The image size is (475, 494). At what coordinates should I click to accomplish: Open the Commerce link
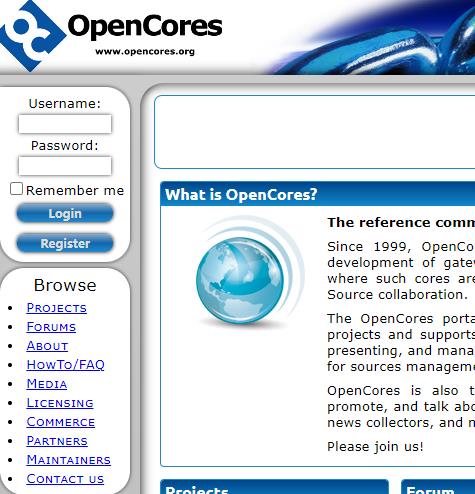[x=61, y=422]
